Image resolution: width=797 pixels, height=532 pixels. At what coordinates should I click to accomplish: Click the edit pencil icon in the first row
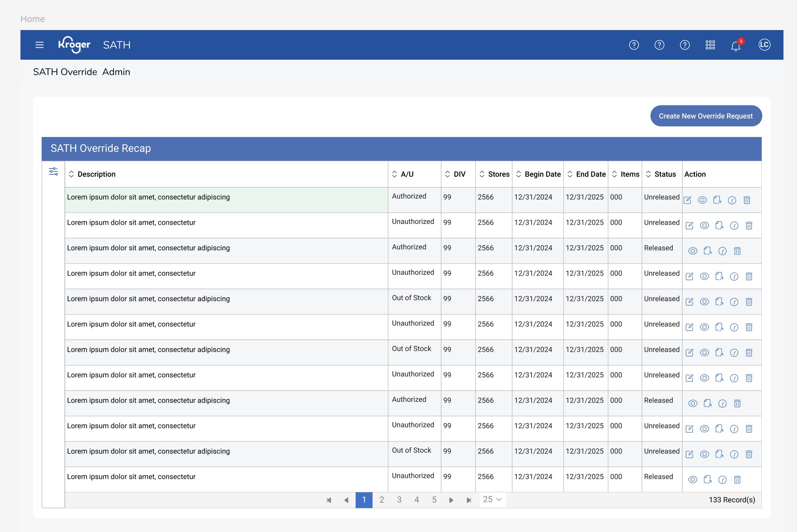click(x=687, y=200)
